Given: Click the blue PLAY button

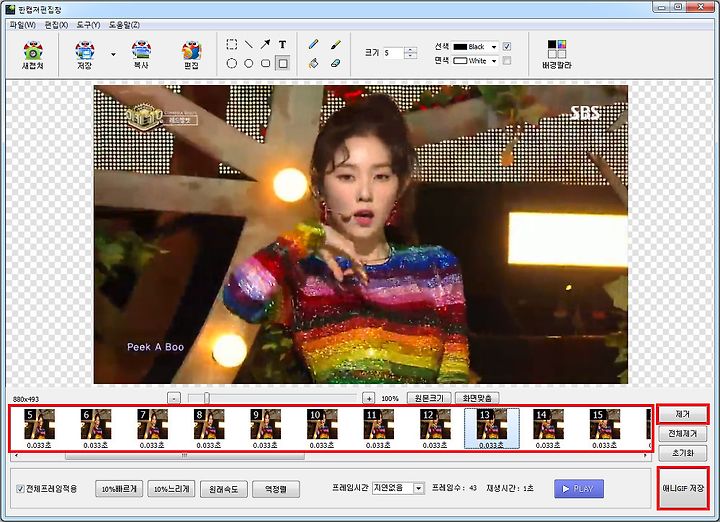Looking at the screenshot, I should coord(579,489).
